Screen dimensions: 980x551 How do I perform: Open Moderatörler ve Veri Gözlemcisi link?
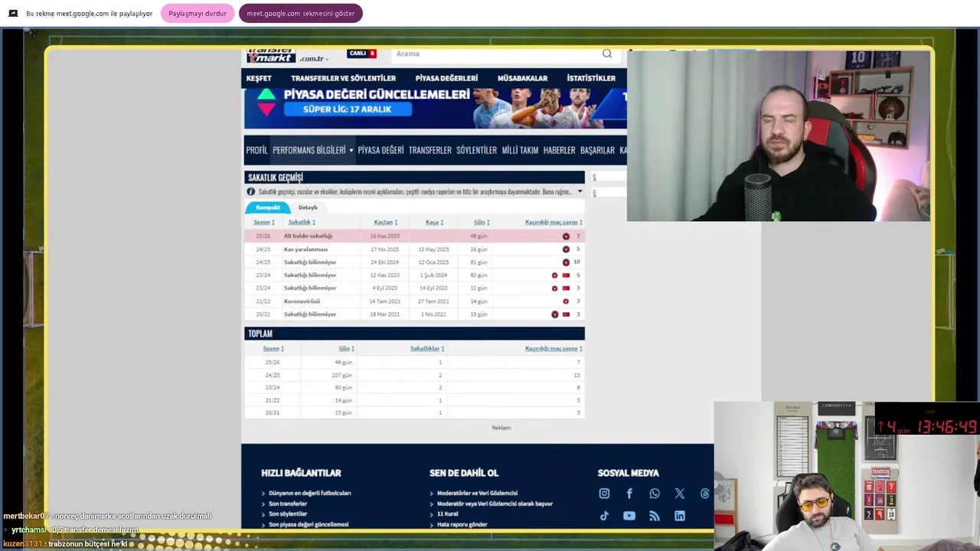(477, 494)
